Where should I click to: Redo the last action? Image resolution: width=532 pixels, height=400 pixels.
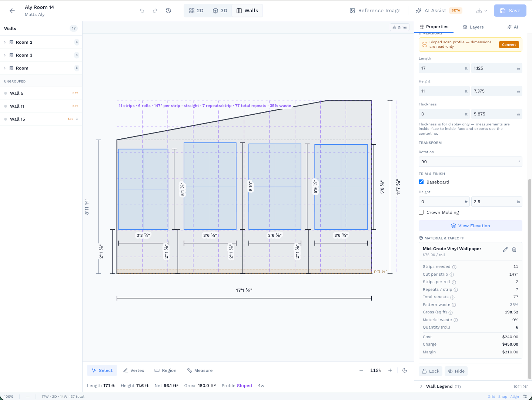(x=155, y=11)
